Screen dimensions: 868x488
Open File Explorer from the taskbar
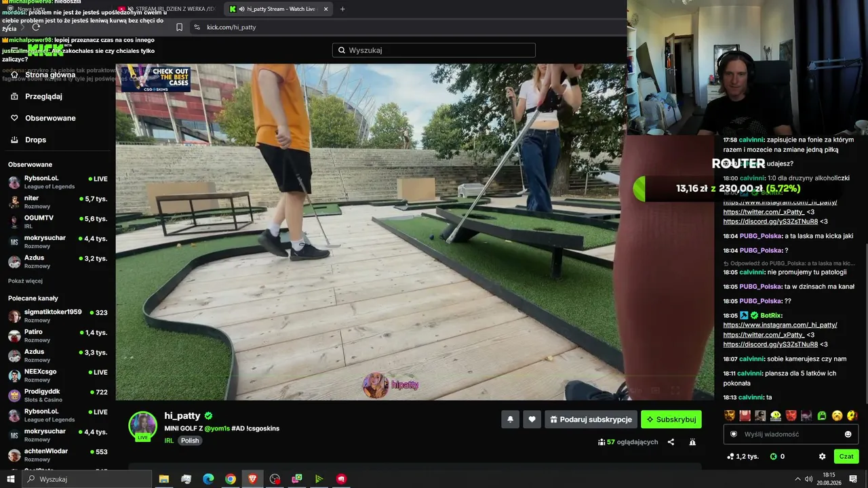(x=164, y=479)
